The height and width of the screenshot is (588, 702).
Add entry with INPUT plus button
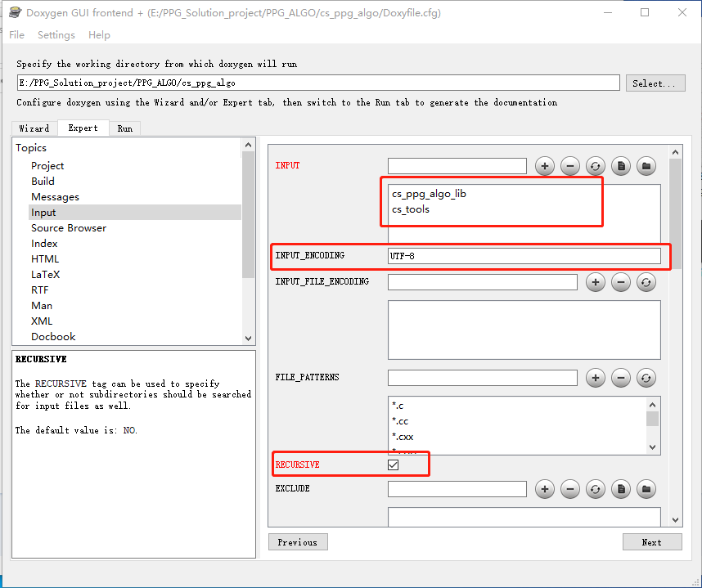tap(545, 166)
